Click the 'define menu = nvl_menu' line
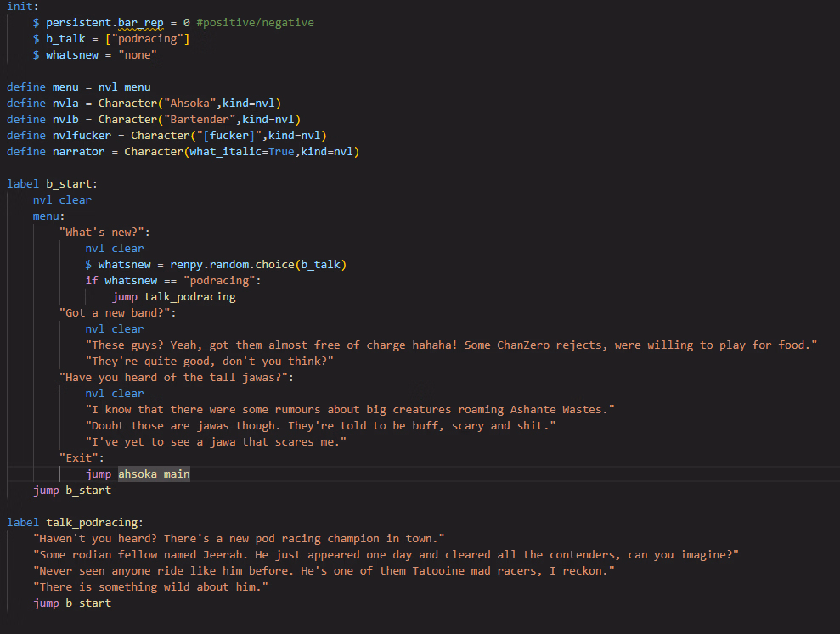The image size is (840, 634). (79, 87)
